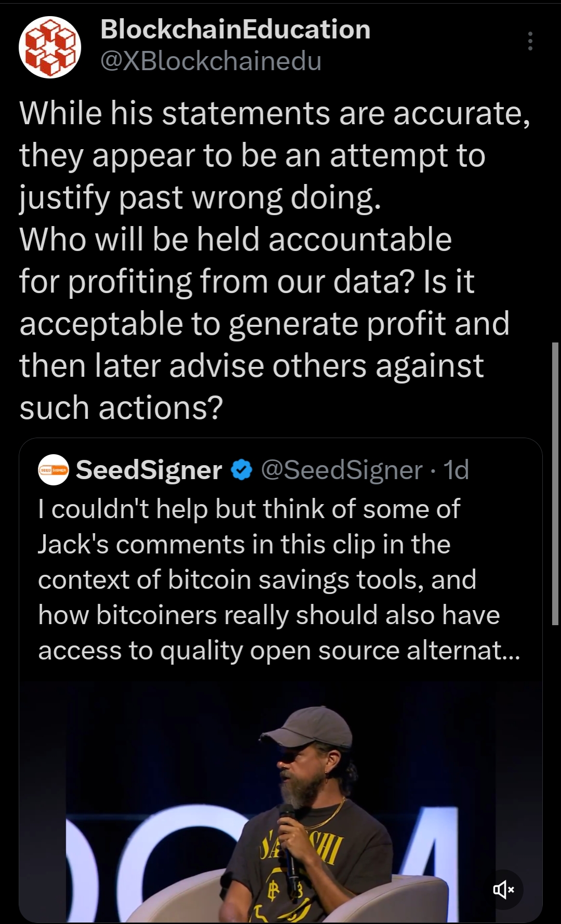Open quoted post via "Jack's comments" line

pos(244,545)
